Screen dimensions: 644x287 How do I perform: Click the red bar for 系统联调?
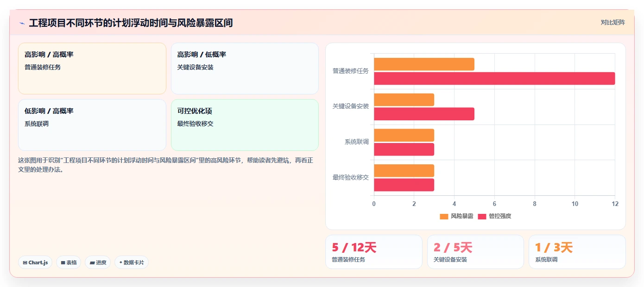404,149
